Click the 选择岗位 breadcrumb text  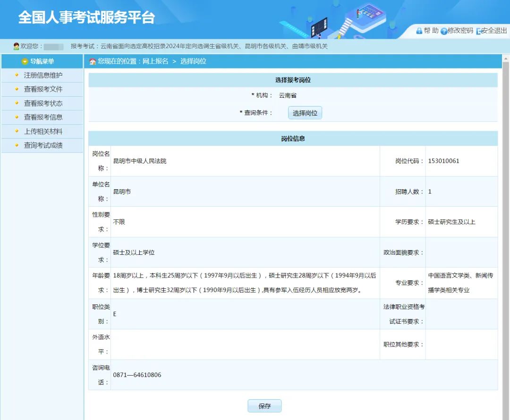point(193,61)
